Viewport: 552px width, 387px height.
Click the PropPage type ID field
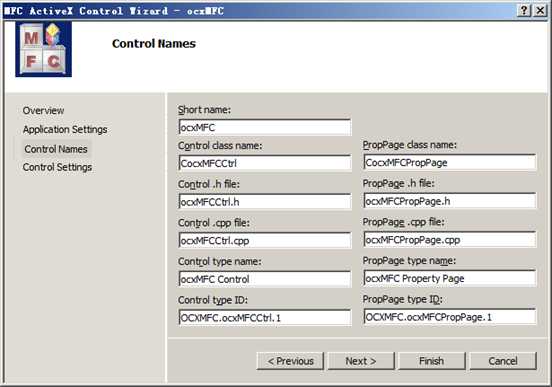[x=450, y=317]
